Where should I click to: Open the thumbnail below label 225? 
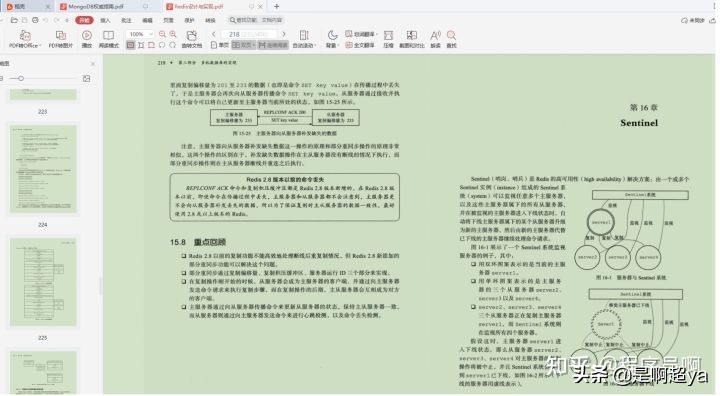[x=43, y=372]
